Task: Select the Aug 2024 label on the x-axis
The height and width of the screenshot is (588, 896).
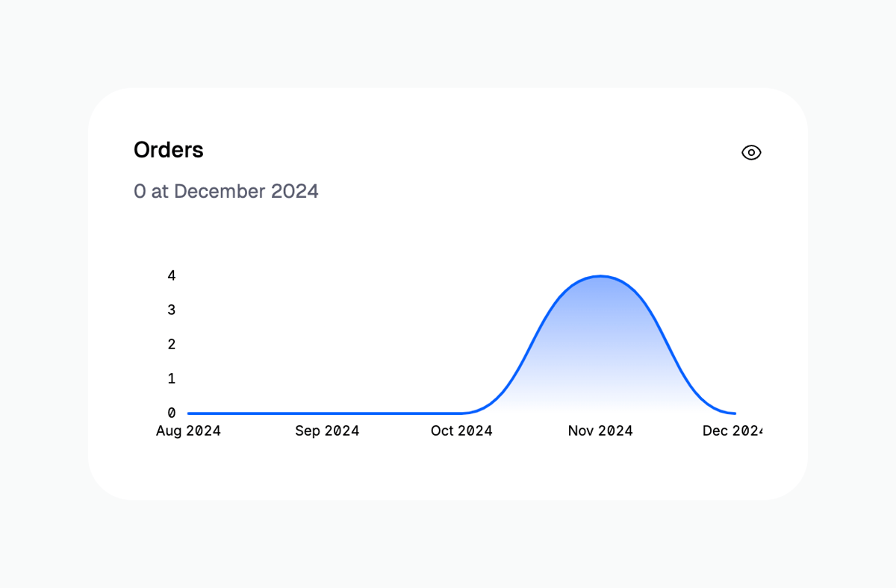Action: tap(188, 431)
